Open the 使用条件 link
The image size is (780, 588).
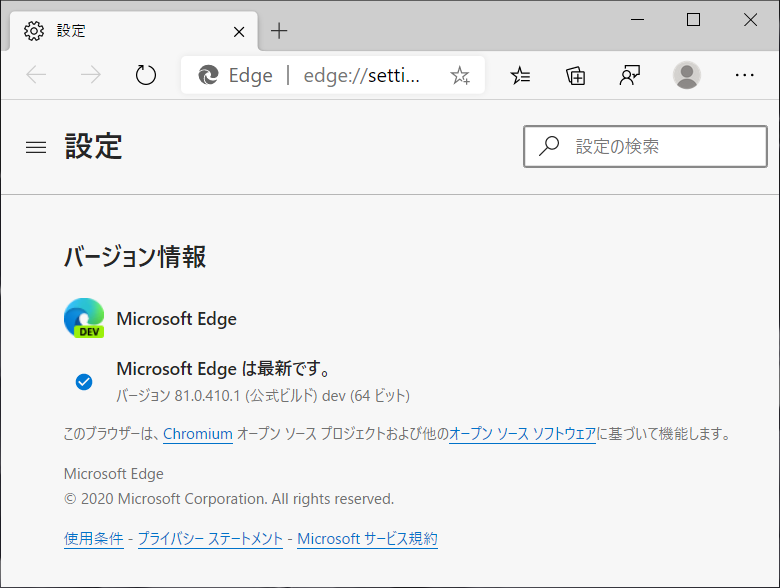point(94,539)
